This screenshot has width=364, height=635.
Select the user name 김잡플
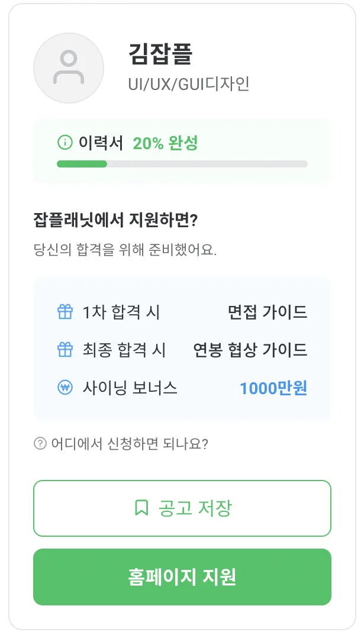(x=160, y=55)
